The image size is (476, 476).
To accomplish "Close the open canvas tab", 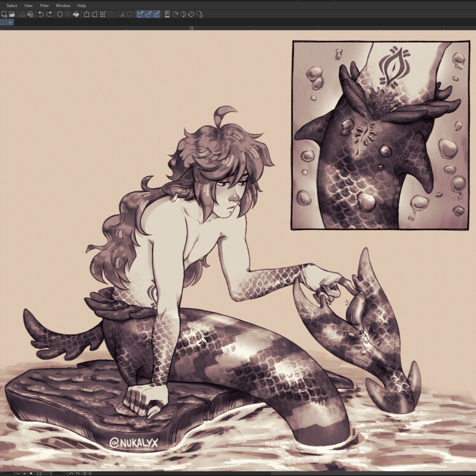I will (10, 22).
